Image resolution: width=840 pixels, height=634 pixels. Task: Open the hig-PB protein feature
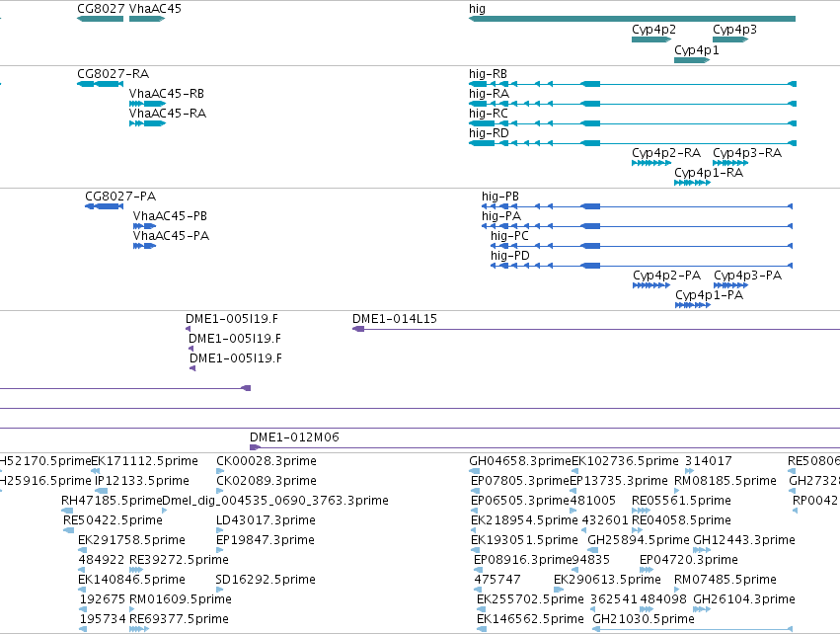(499, 197)
